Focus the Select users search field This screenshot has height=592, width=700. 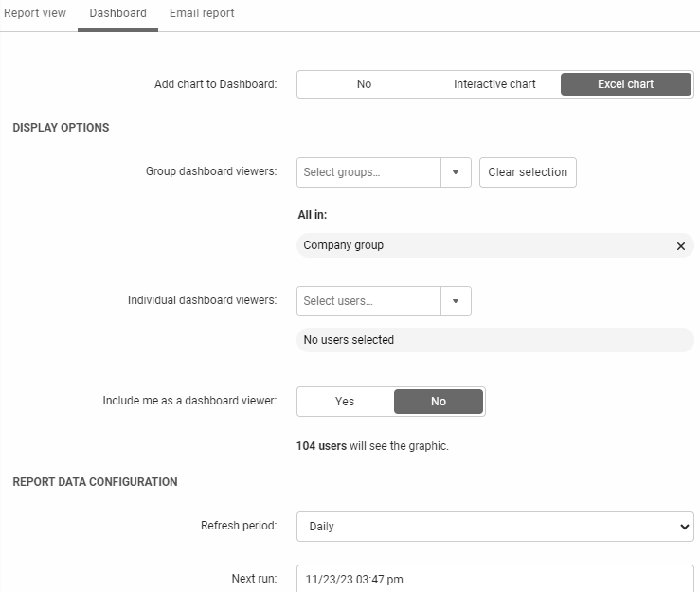pyautogui.click(x=368, y=301)
